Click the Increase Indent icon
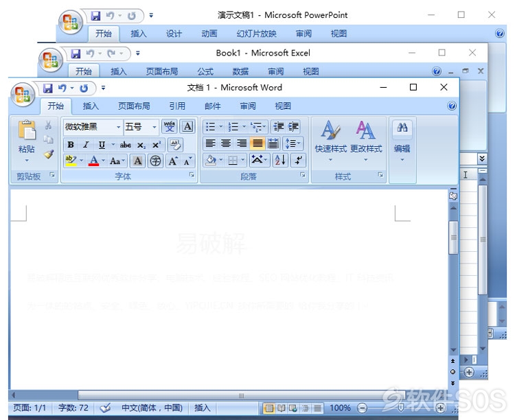 pyautogui.click(x=293, y=126)
